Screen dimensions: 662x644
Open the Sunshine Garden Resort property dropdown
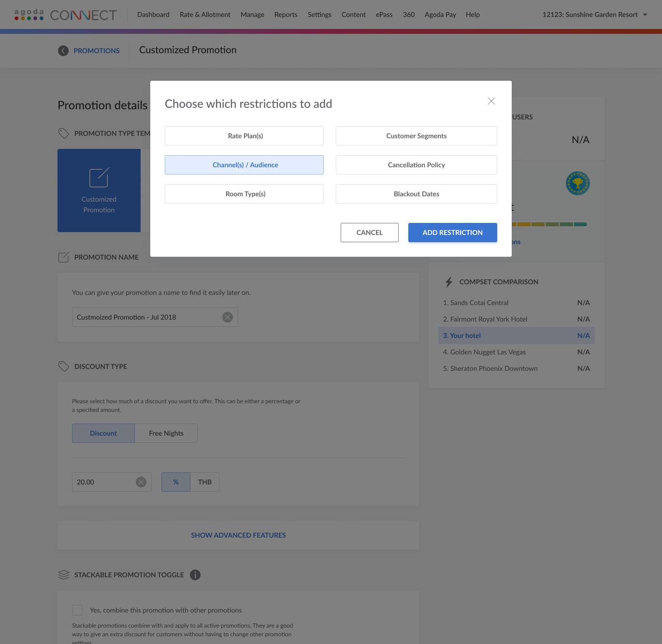click(594, 15)
